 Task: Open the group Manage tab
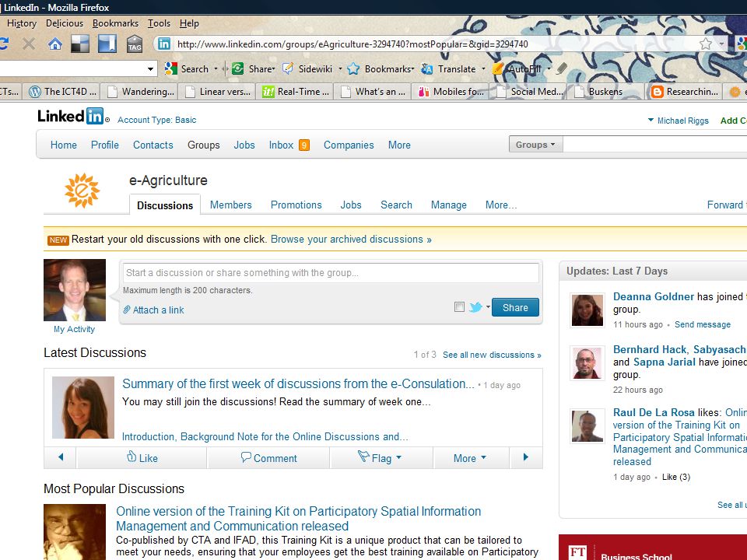[448, 205]
